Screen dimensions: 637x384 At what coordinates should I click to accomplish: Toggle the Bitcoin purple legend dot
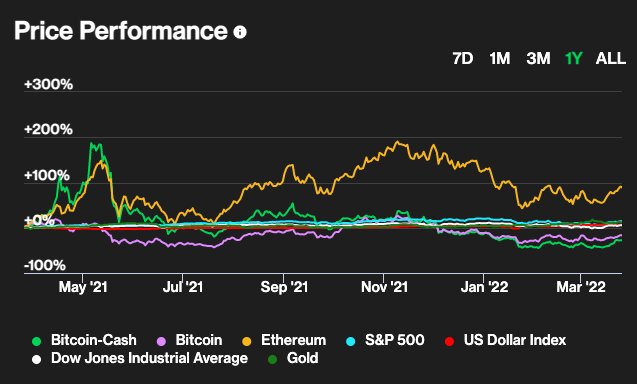pos(161,341)
